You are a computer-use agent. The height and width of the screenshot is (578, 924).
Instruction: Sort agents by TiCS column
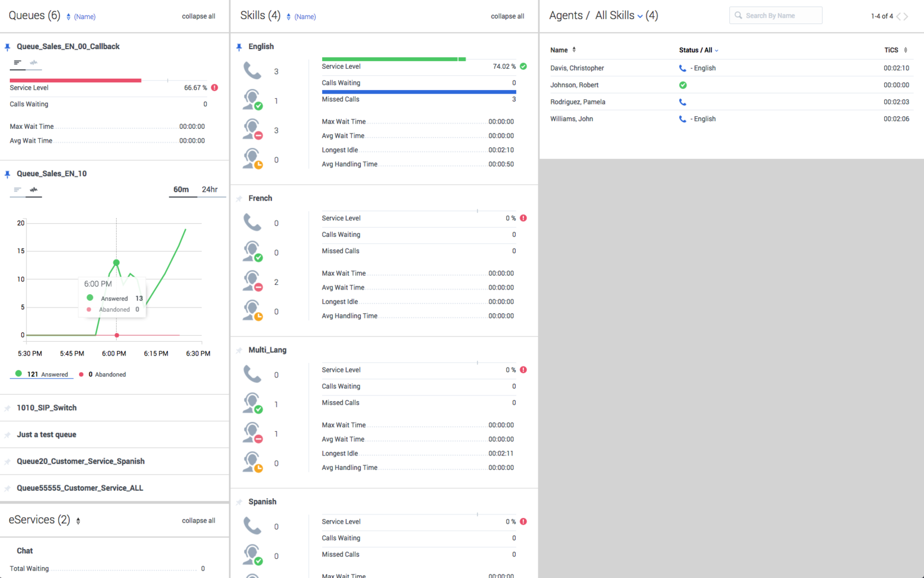(896, 50)
